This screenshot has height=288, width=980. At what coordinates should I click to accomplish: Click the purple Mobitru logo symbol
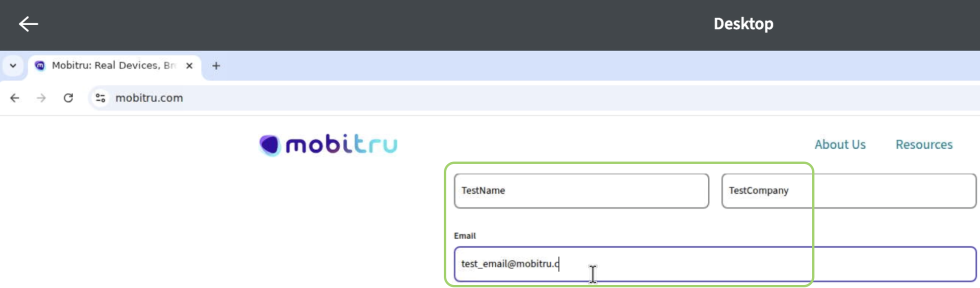[x=270, y=145]
